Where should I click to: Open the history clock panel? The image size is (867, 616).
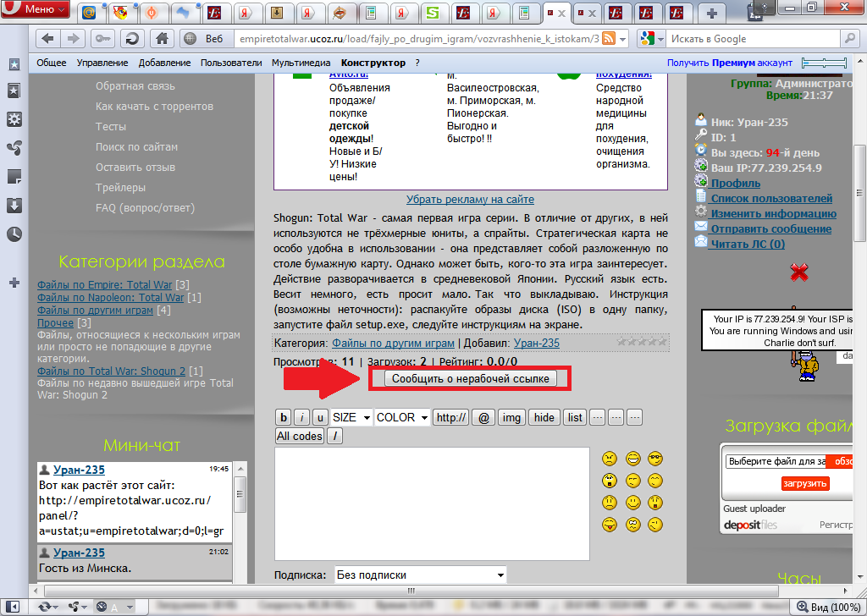(14, 234)
